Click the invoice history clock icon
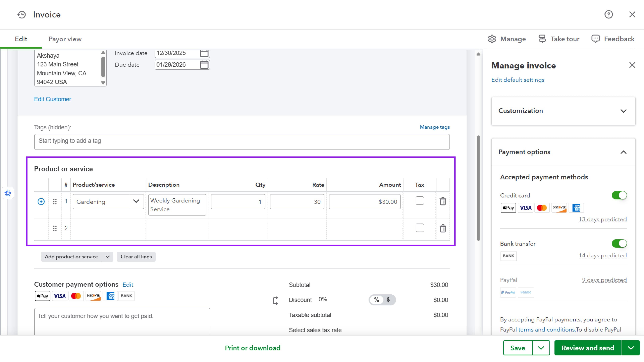The image size is (644, 362). pos(22,15)
